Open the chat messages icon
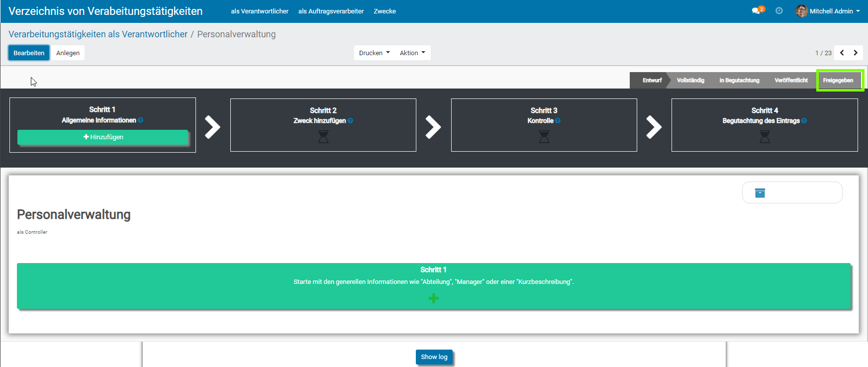Image resolution: width=868 pixels, height=367 pixels. tap(756, 11)
